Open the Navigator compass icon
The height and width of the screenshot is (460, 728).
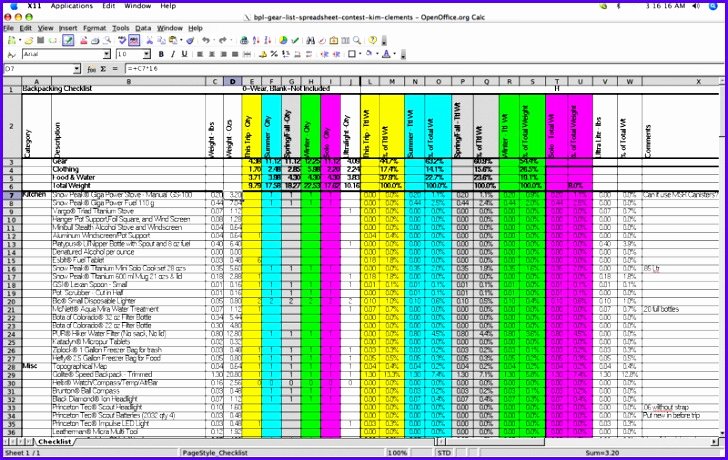click(322, 40)
